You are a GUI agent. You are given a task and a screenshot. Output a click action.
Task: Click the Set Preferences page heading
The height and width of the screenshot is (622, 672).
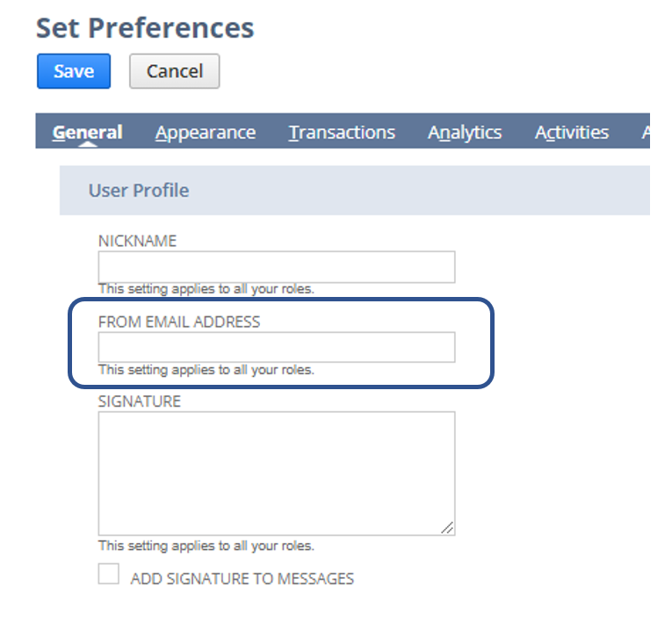point(145,28)
